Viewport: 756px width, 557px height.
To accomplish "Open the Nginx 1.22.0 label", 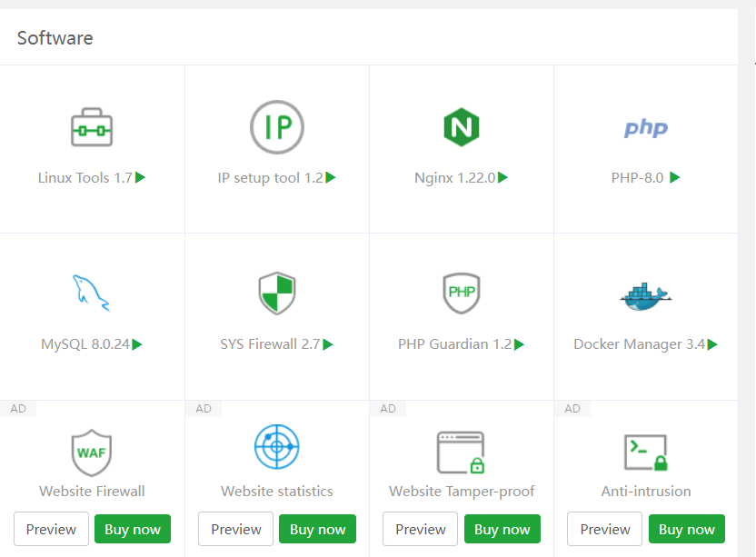I will pyautogui.click(x=455, y=178).
